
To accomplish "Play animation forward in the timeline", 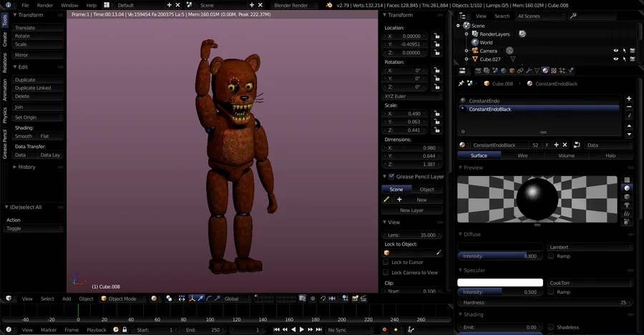I will (302, 330).
